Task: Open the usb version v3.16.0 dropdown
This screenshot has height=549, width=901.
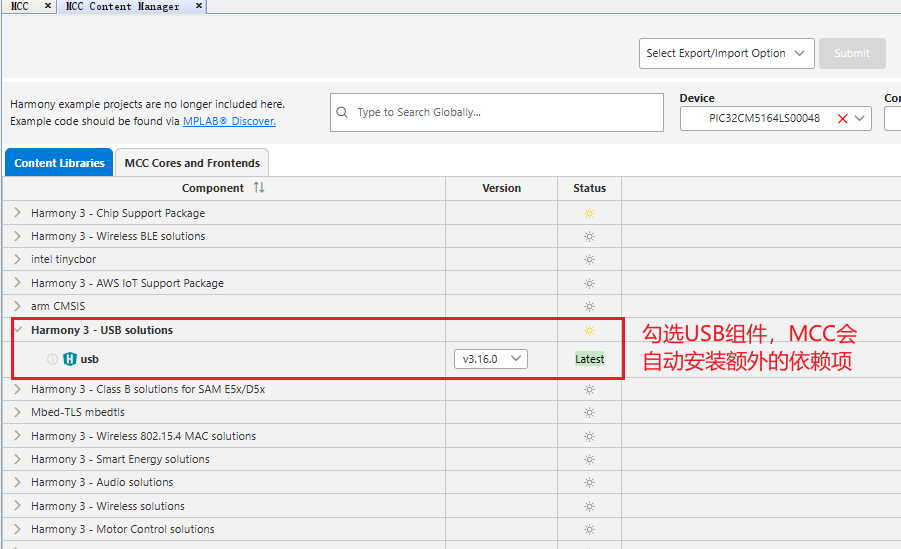Action: [491, 359]
